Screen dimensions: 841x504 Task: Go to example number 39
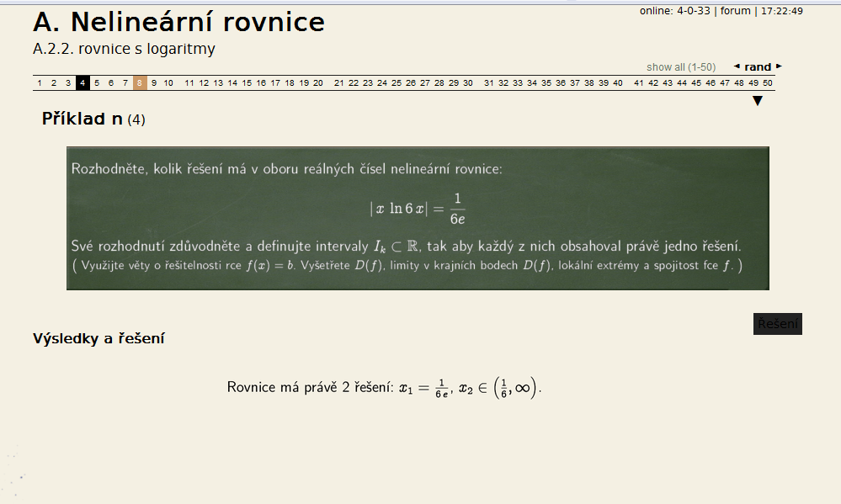tap(604, 82)
